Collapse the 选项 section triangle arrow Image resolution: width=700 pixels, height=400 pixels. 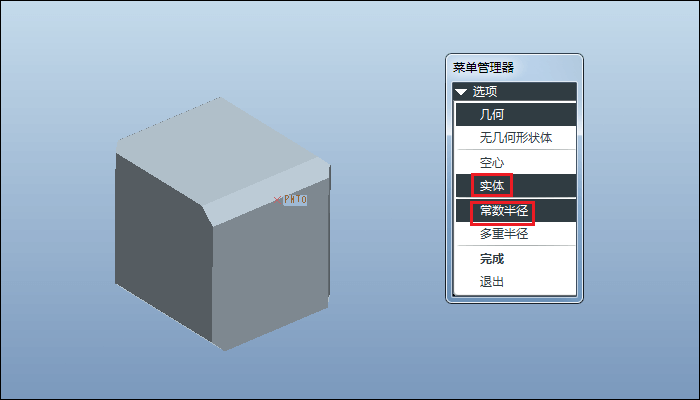[461, 92]
